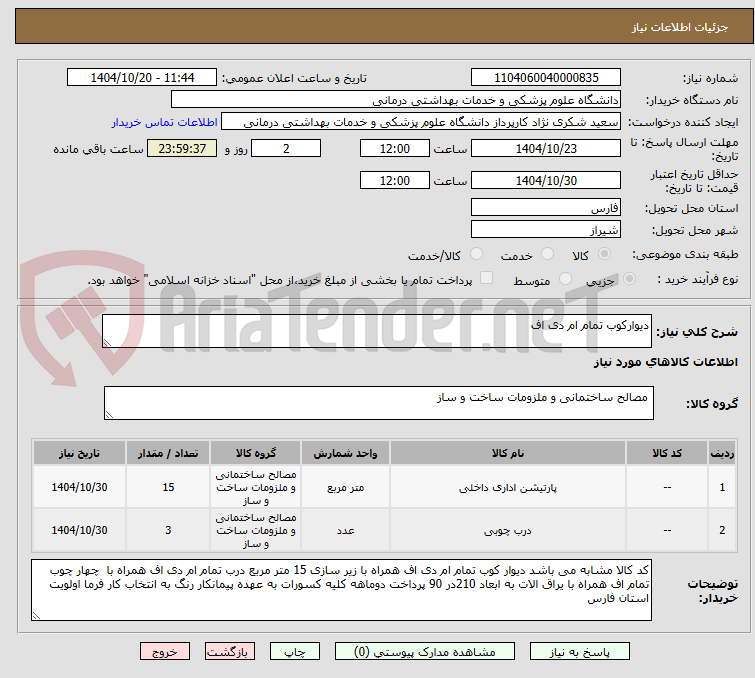Click the بازگشت back button

tap(230, 652)
